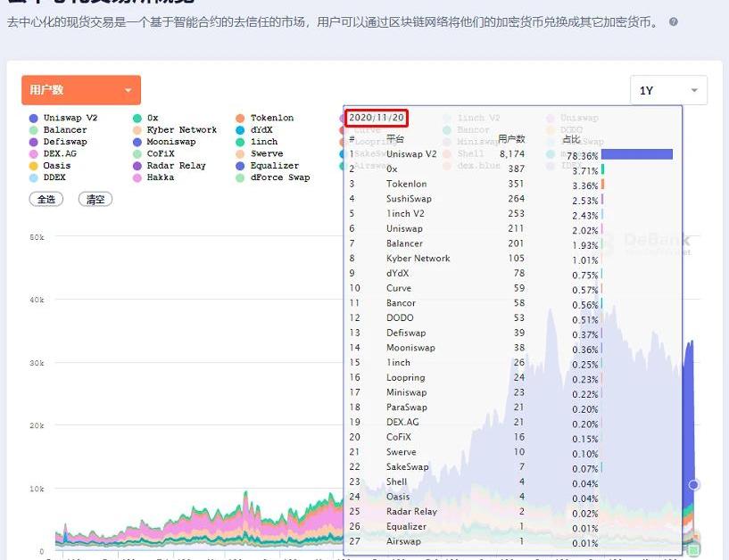Click the 78.36% share value

tap(582, 156)
